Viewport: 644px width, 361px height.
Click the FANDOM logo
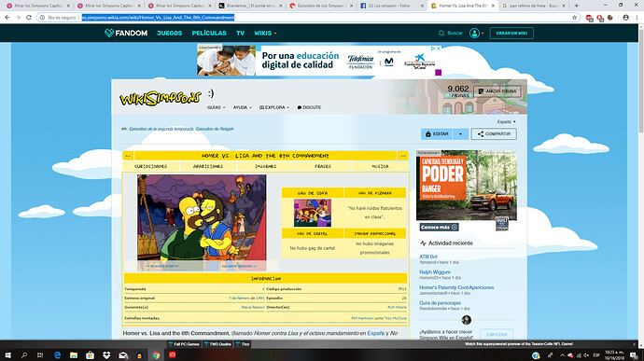pos(126,33)
